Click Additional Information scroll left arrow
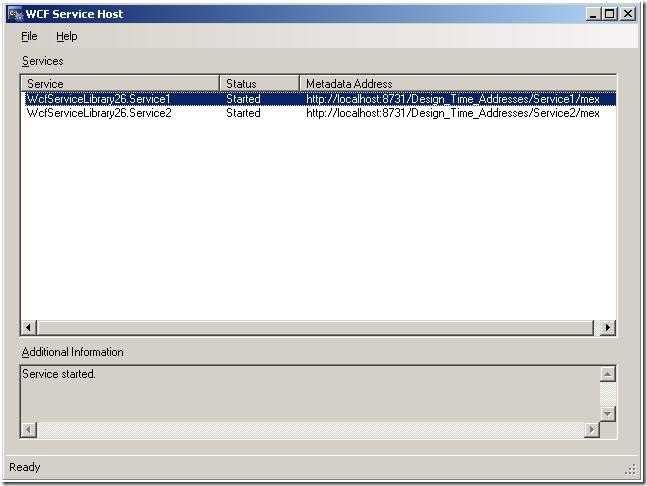Image resolution: width=647 pixels, height=486 pixels. click(x=28, y=430)
